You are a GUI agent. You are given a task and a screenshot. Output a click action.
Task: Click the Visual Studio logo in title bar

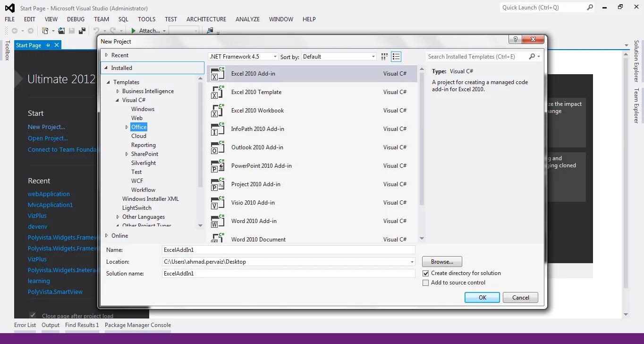10,8
